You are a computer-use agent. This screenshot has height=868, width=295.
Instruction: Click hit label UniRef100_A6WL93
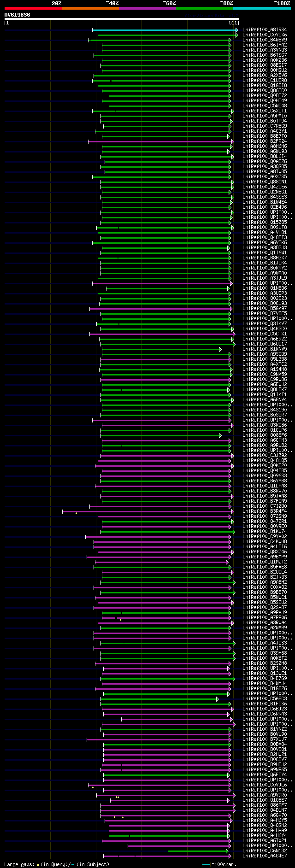click(265, 152)
